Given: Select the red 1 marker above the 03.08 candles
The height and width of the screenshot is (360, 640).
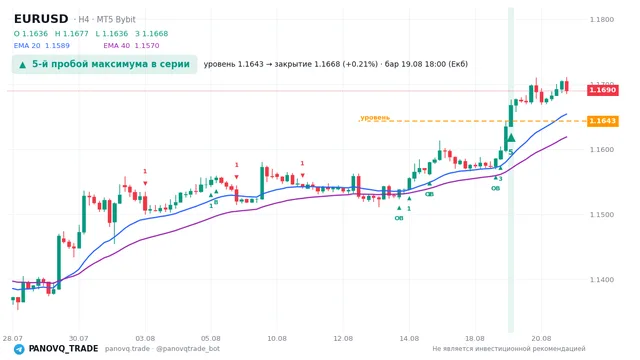Looking at the screenshot, I should (145, 171).
